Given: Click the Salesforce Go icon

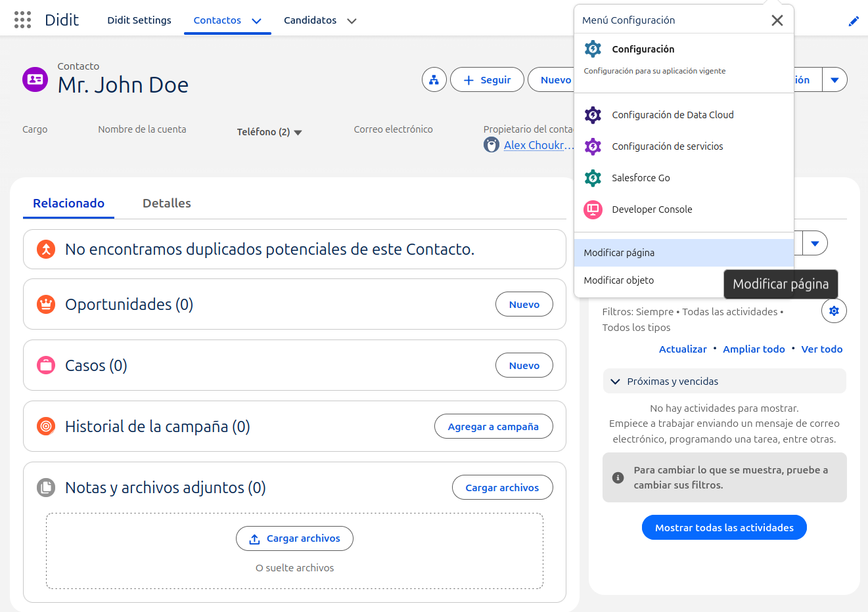Looking at the screenshot, I should (593, 178).
